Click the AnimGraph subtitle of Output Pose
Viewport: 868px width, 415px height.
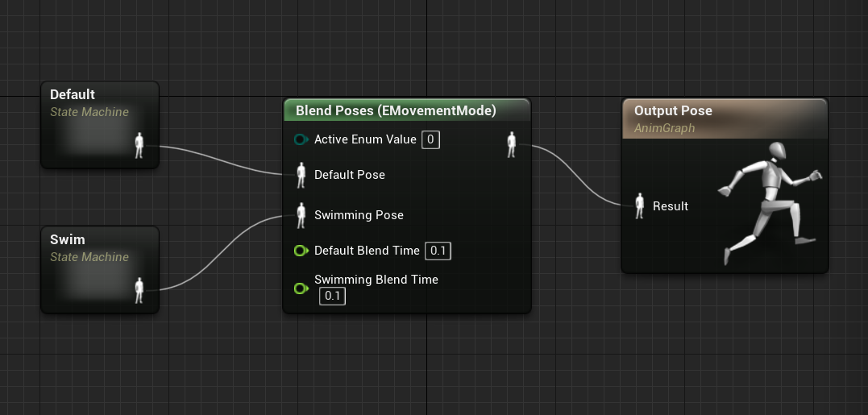point(664,128)
